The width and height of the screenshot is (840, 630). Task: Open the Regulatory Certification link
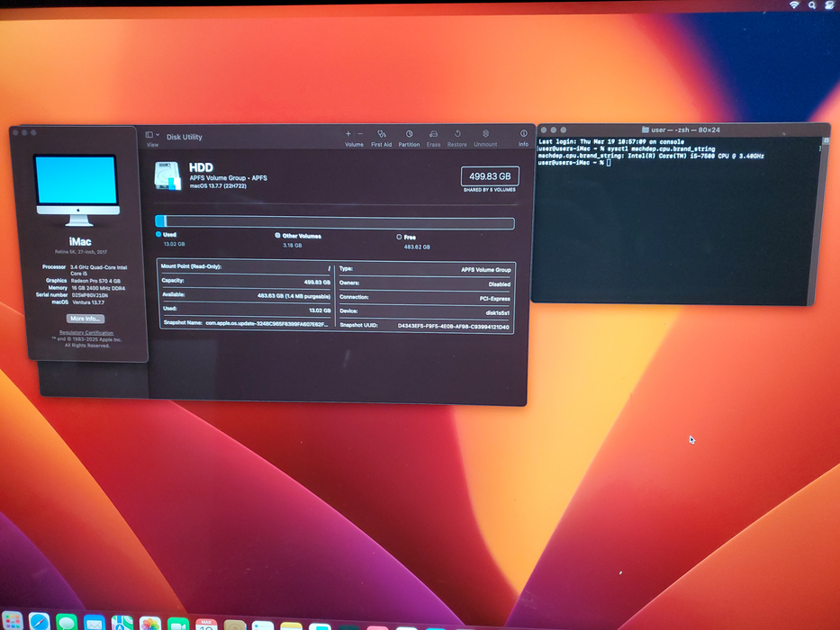86,333
